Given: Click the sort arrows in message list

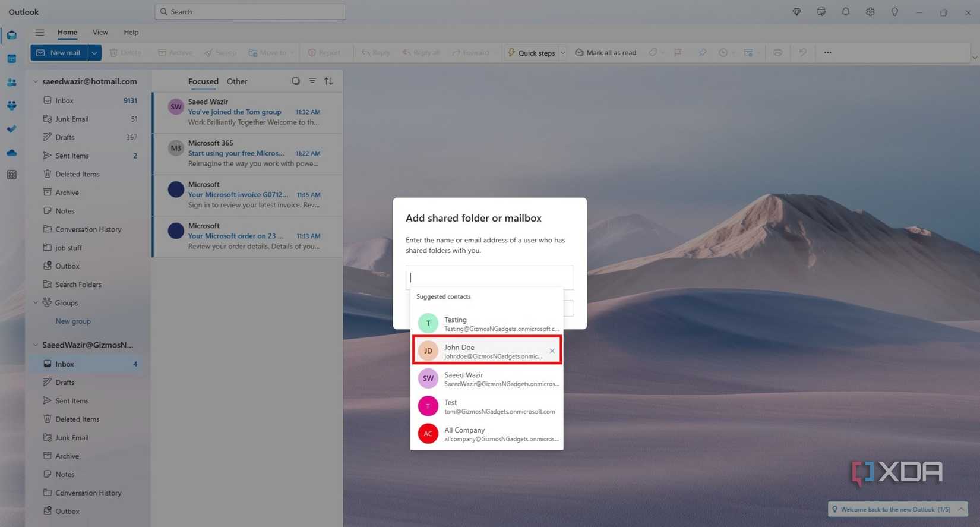Looking at the screenshot, I should [x=328, y=81].
